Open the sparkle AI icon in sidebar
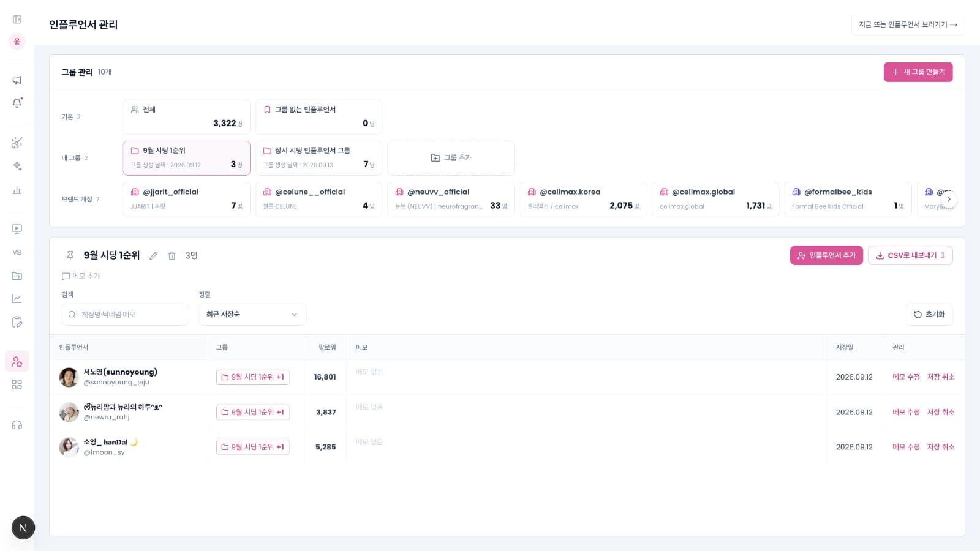Viewport: 980px width, 551px height. [x=17, y=166]
